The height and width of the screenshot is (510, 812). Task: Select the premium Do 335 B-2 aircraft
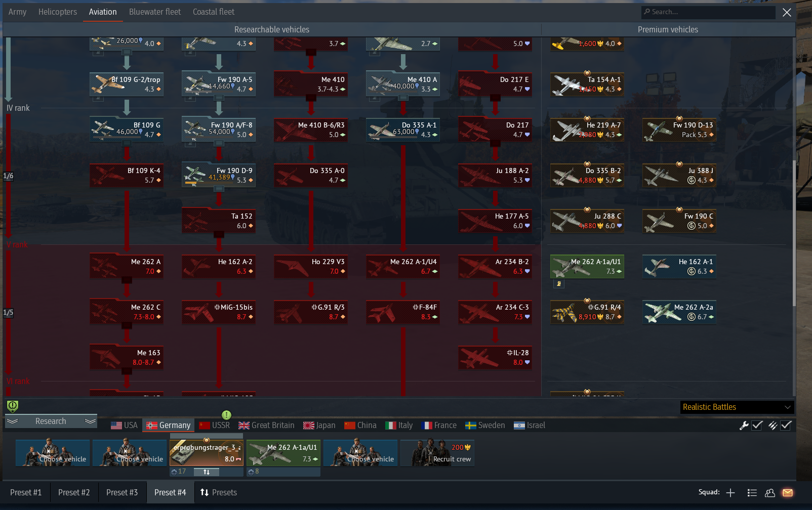pyautogui.click(x=587, y=175)
